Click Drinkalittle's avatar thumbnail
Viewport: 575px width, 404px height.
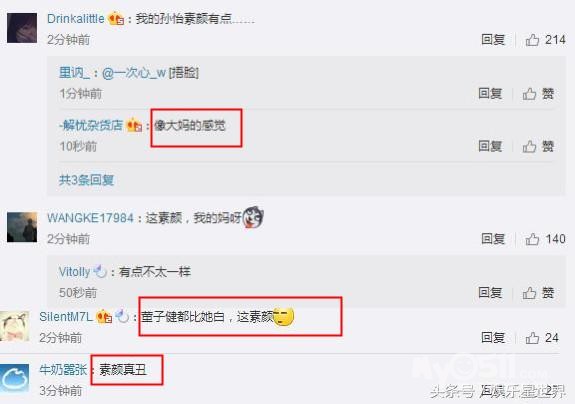[22, 28]
